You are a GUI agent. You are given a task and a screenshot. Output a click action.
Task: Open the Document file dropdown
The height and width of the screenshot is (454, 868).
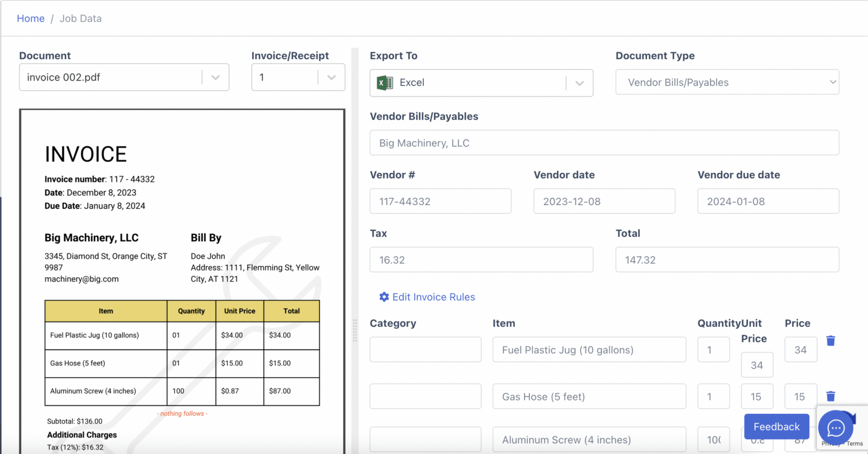click(x=215, y=77)
